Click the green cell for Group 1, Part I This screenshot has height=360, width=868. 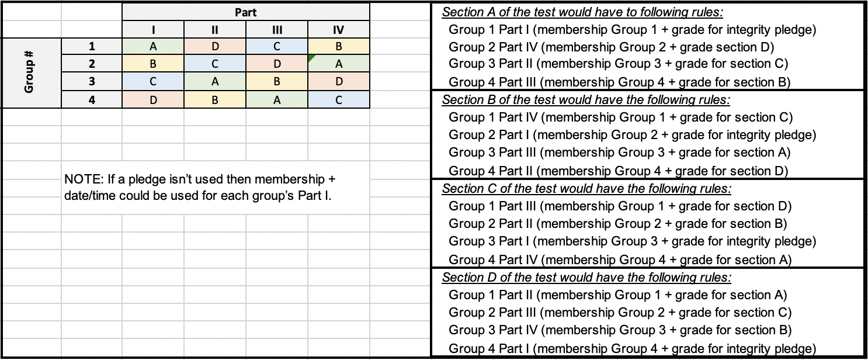click(x=153, y=46)
